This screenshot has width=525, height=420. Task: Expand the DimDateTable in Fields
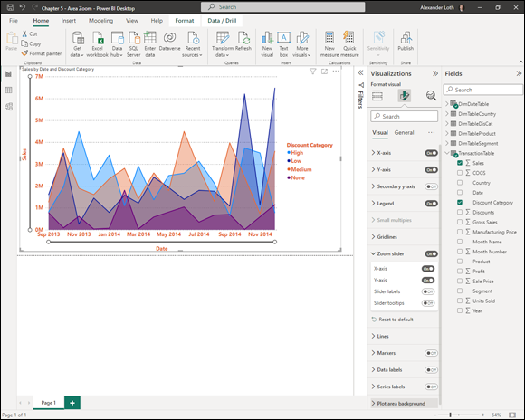point(446,104)
